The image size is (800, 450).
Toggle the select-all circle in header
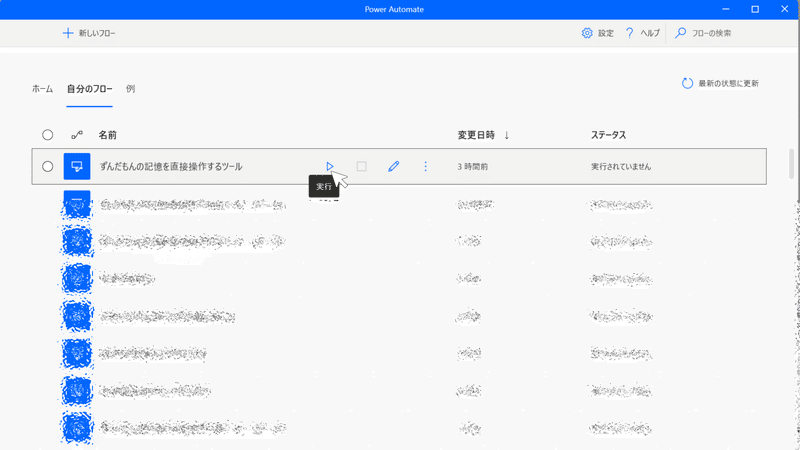[47, 135]
